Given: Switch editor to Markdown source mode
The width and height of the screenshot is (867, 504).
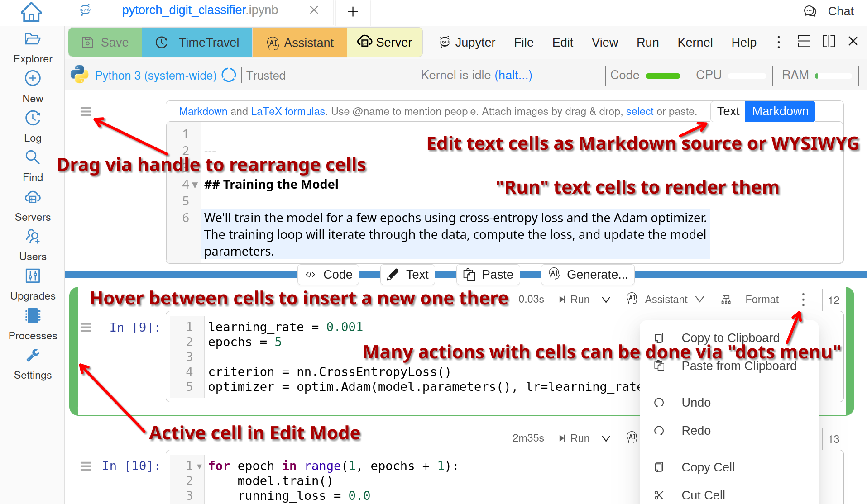Looking at the screenshot, I should point(780,111).
